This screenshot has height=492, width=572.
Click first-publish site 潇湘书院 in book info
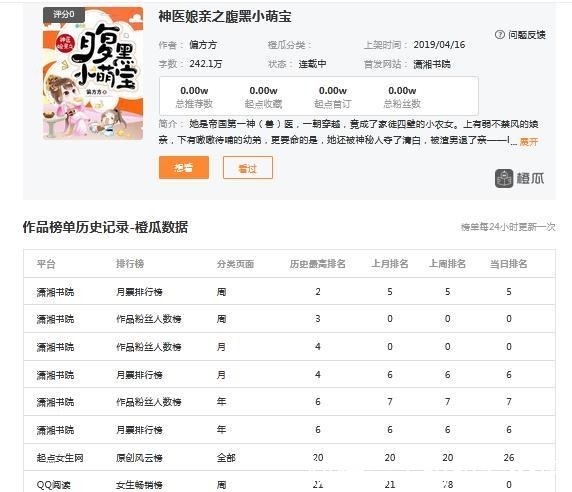coord(432,64)
